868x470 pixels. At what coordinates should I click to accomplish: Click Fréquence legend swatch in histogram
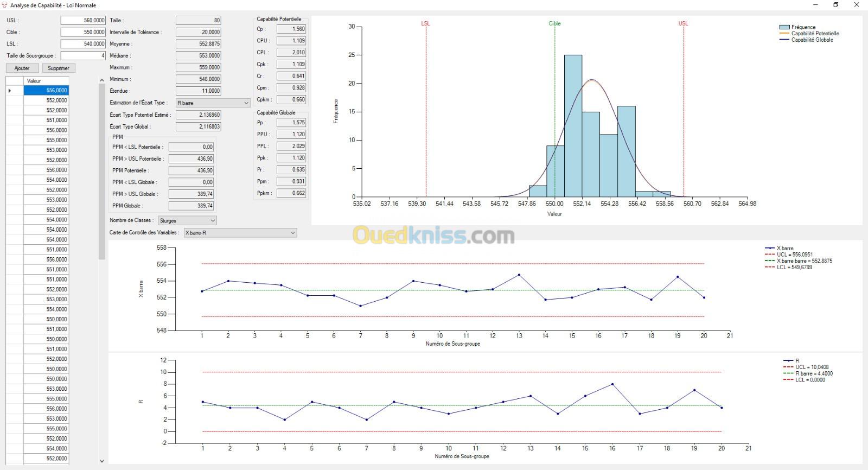pos(784,27)
